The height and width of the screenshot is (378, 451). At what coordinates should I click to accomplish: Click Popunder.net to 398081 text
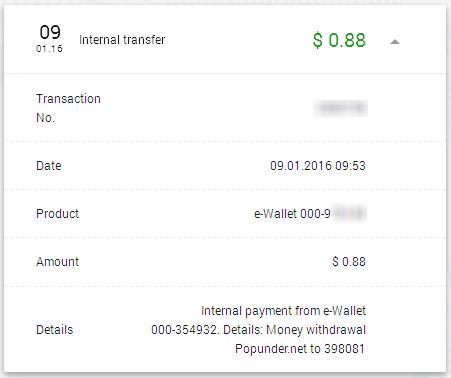point(300,349)
